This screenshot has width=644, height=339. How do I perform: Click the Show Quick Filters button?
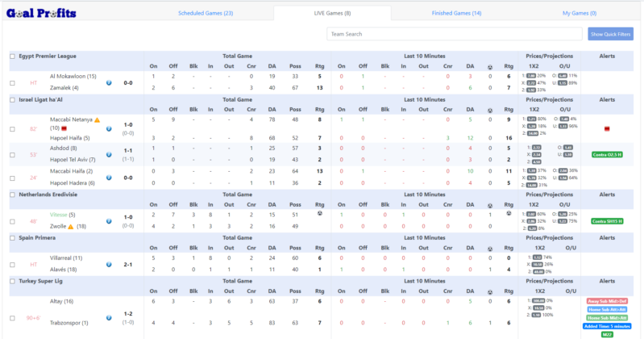(x=610, y=34)
